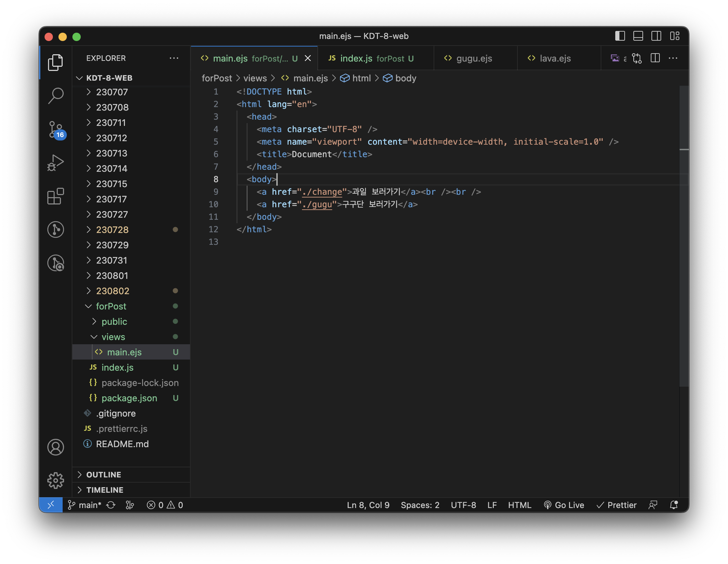Viewport: 728px width, 564px height.
Task: Open the GitLens inspect activity icon
Action: tap(55, 263)
